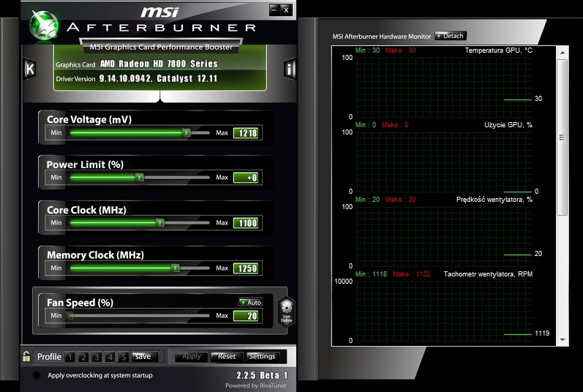Click the Reset button

point(227,356)
